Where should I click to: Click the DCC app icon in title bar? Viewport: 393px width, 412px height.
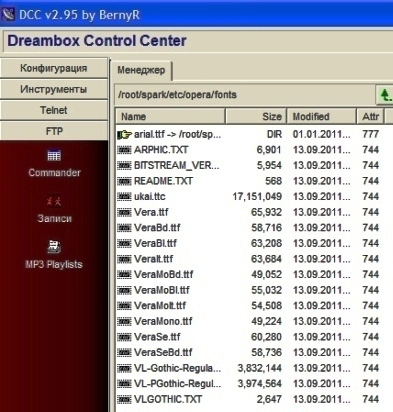click(x=8, y=14)
